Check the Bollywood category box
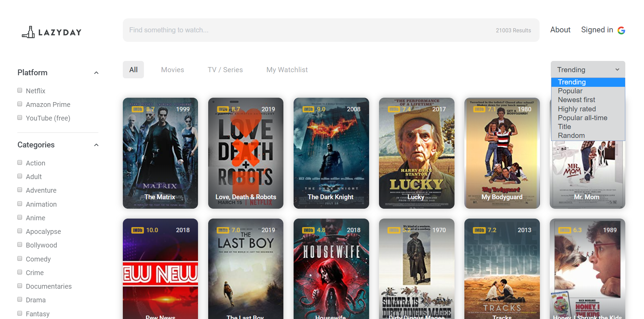This screenshot has height=319, width=644. (x=20, y=244)
